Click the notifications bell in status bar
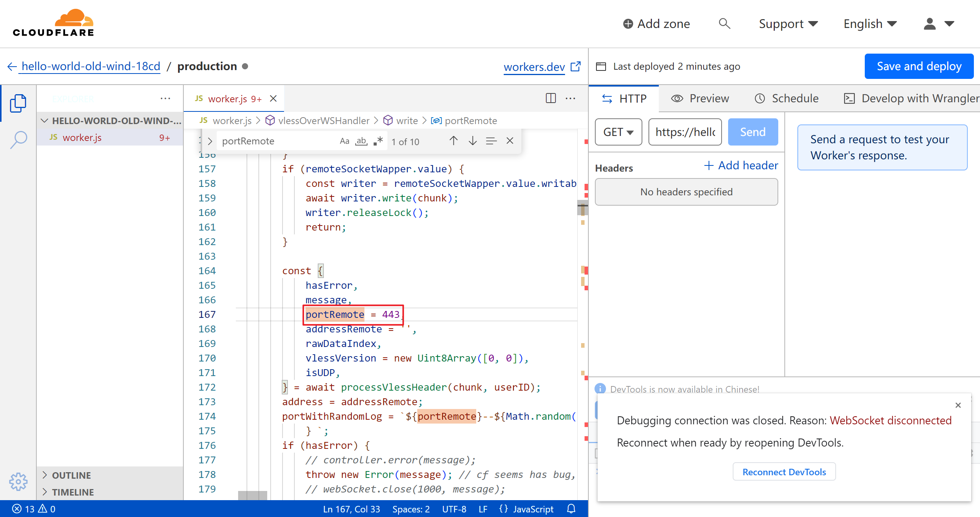The width and height of the screenshot is (980, 517). click(571, 509)
